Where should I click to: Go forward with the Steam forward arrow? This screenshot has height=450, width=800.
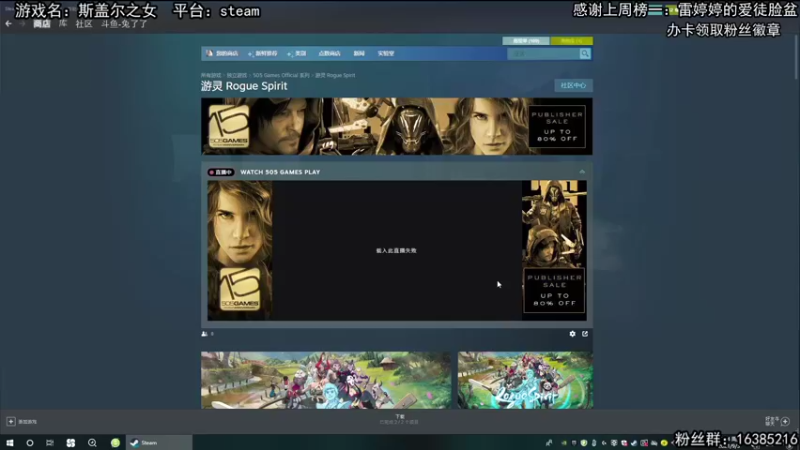22,23
